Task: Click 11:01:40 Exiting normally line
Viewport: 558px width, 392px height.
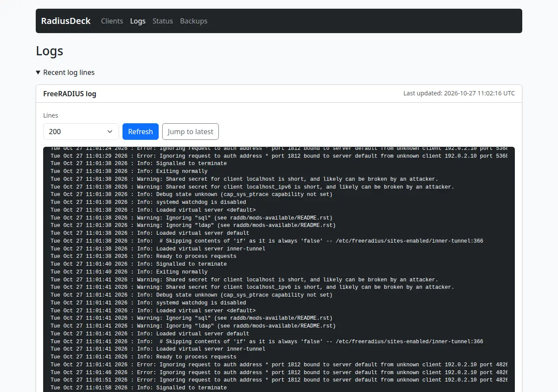Action: pos(129,272)
